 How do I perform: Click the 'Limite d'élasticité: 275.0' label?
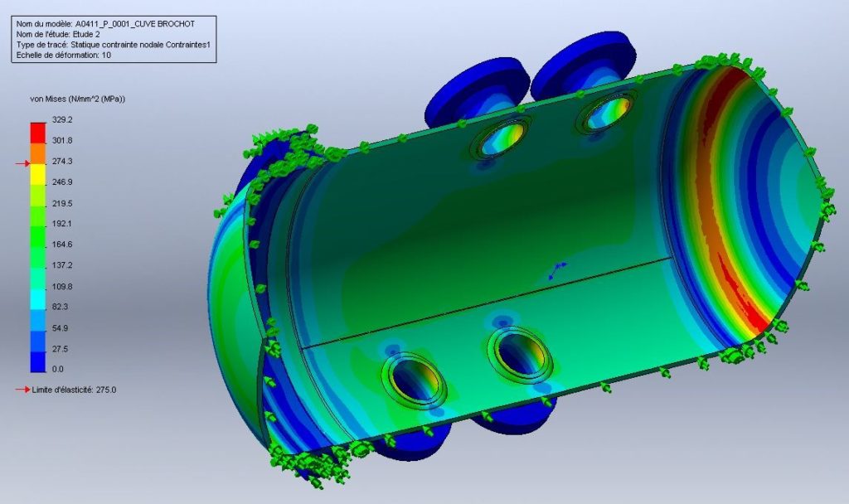tap(74, 390)
